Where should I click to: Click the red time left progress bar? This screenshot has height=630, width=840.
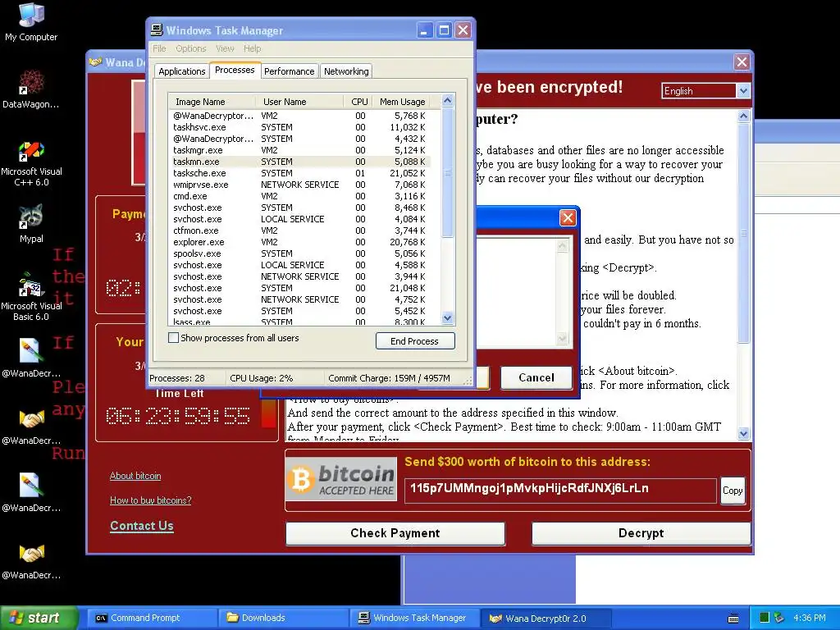[x=268, y=414]
